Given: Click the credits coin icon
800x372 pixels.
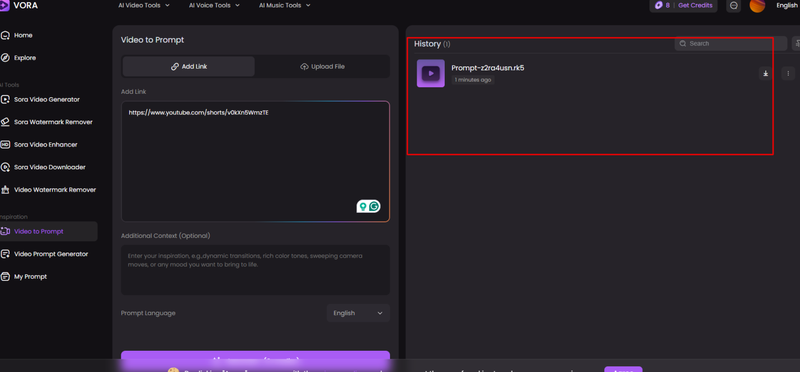Looking at the screenshot, I should [x=659, y=6].
